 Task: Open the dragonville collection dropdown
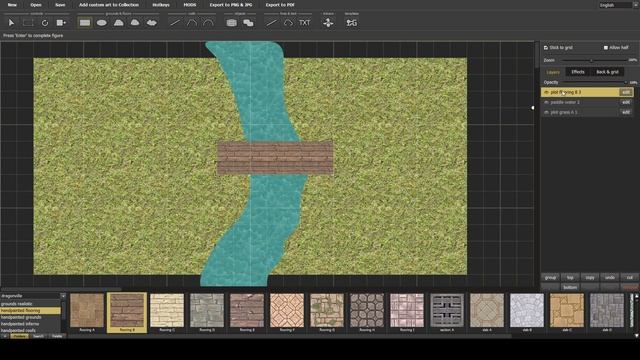tap(33, 296)
